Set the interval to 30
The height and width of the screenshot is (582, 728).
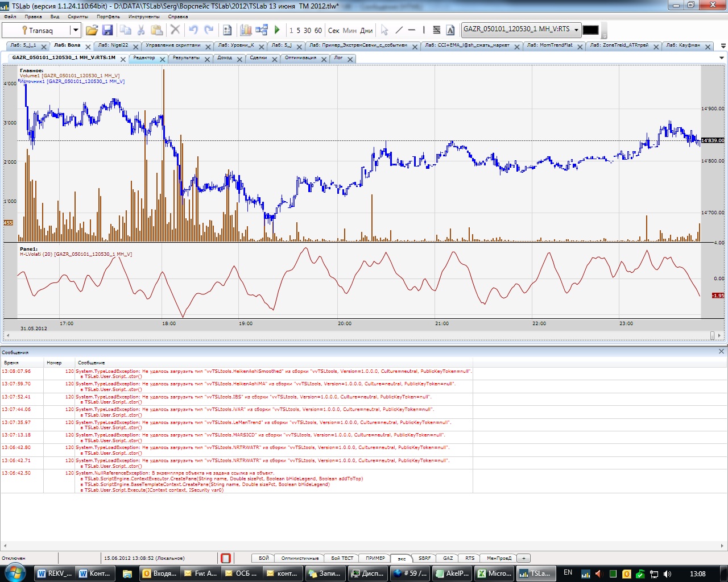307,31
